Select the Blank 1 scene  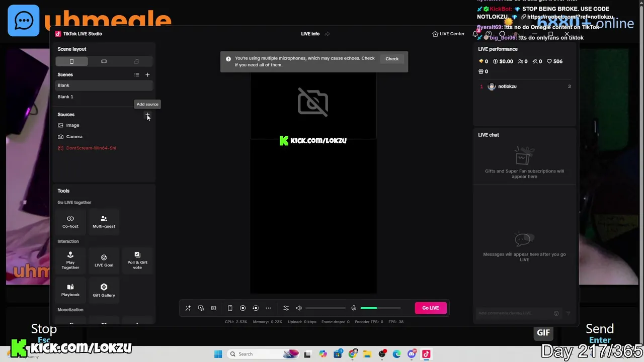104,97
